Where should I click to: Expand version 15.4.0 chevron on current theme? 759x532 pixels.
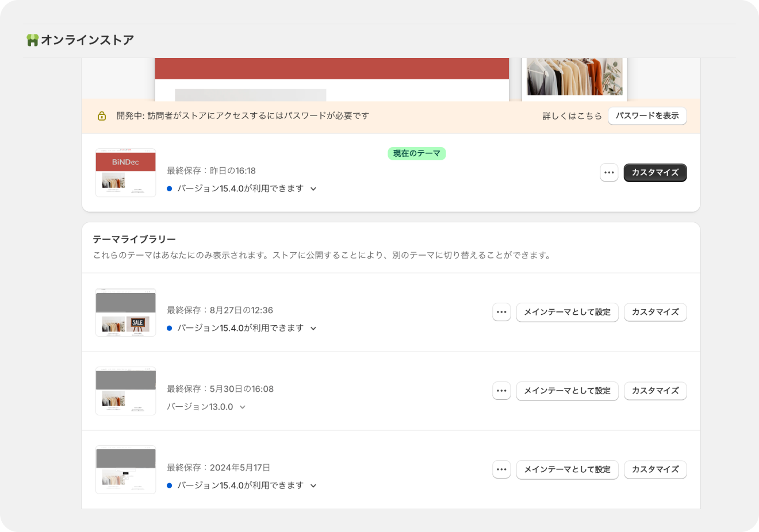(x=313, y=189)
